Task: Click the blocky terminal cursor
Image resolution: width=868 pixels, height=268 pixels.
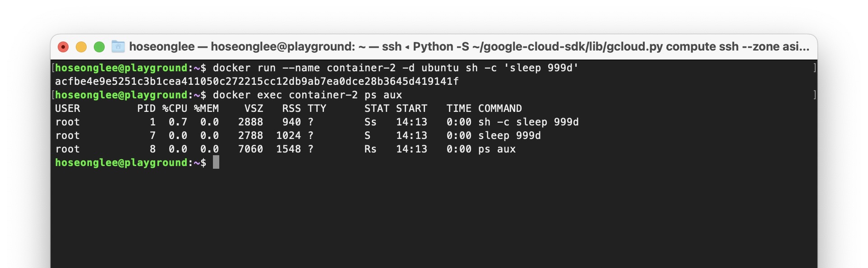Action: click(x=215, y=162)
